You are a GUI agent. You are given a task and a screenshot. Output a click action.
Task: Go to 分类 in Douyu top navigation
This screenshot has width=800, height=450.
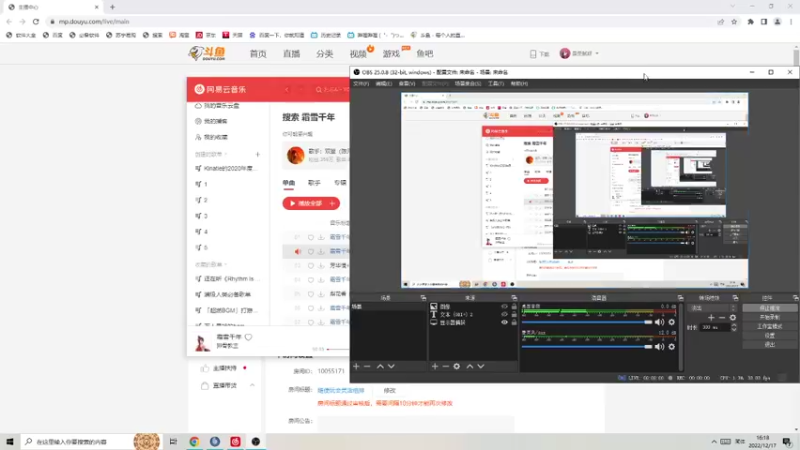coord(324,54)
